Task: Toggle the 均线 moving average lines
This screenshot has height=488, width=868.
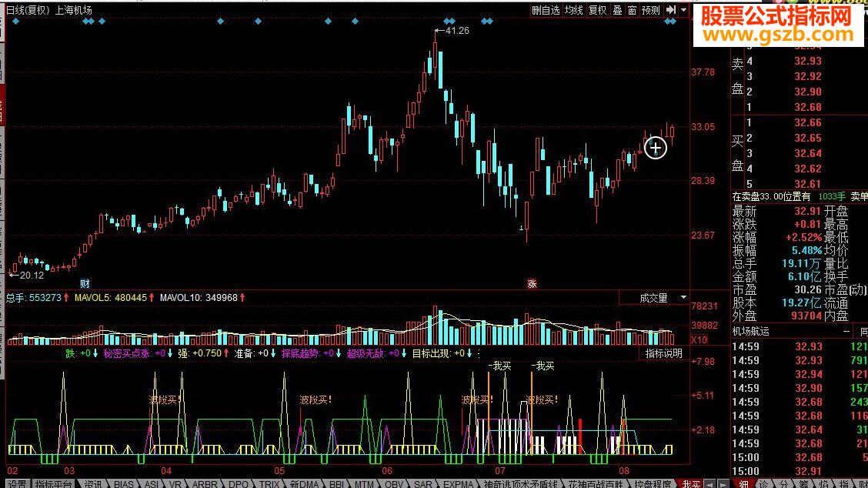Action: [x=573, y=10]
